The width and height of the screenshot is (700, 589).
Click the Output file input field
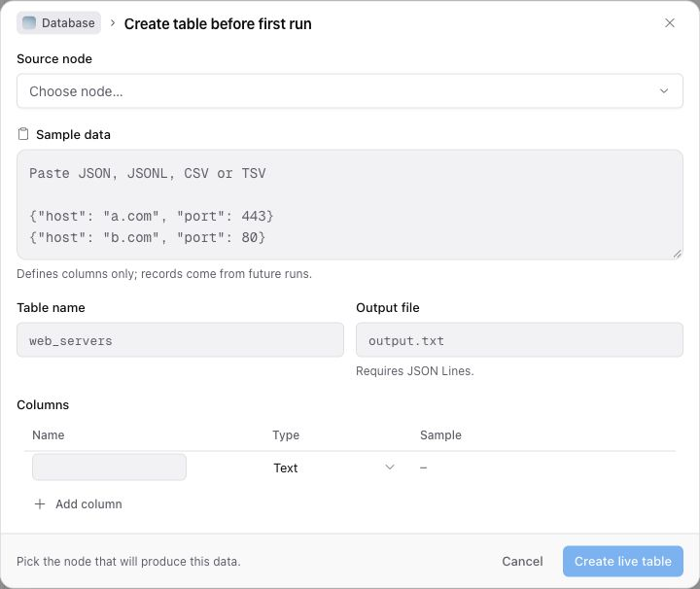519,340
